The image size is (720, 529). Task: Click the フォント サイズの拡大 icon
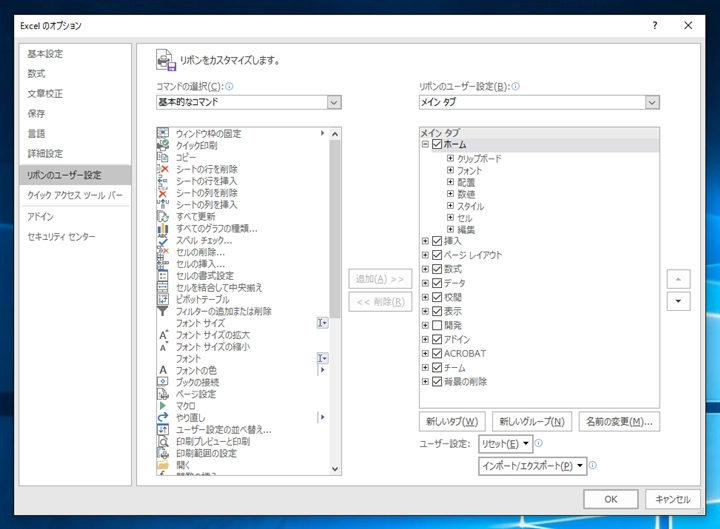click(163, 335)
